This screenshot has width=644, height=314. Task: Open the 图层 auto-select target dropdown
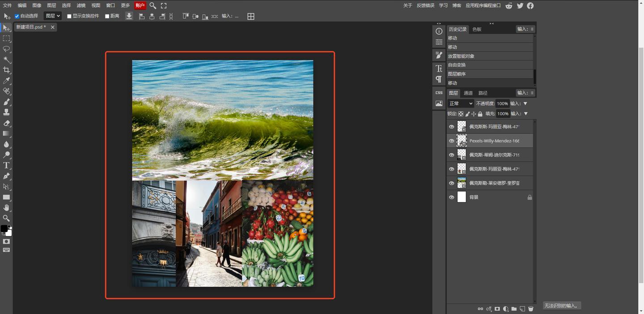click(52, 16)
